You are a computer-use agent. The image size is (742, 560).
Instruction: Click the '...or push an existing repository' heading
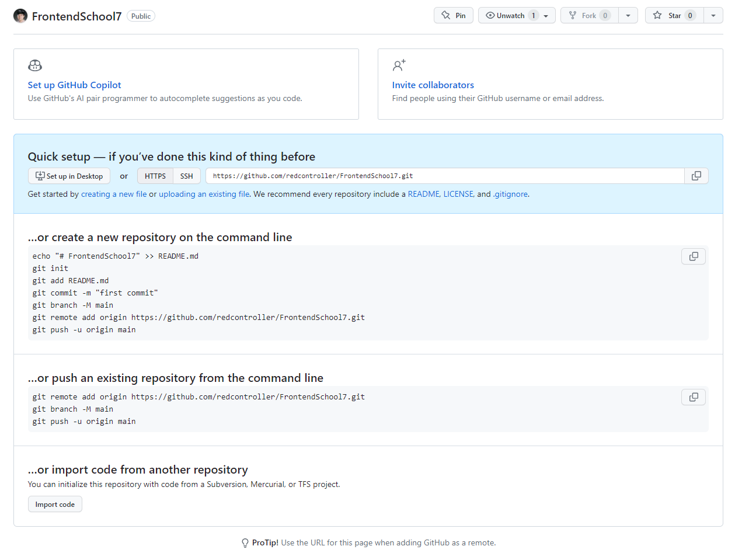tap(176, 378)
